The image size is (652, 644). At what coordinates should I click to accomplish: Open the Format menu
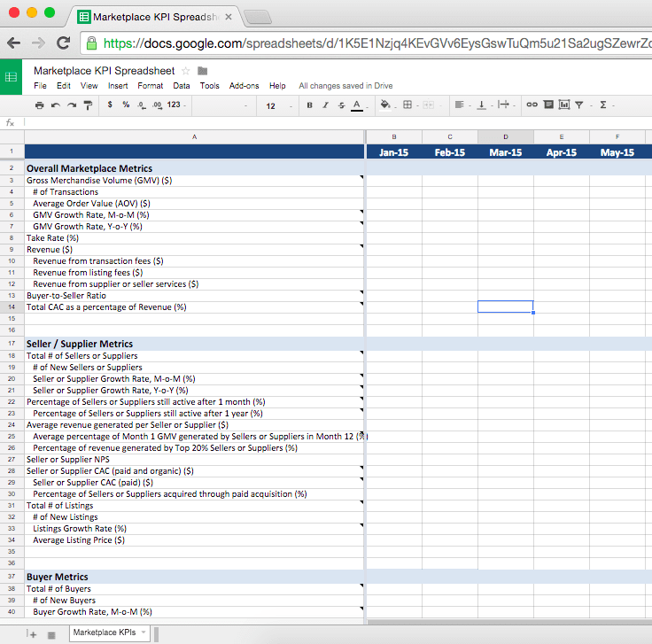click(x=150, y=86)
